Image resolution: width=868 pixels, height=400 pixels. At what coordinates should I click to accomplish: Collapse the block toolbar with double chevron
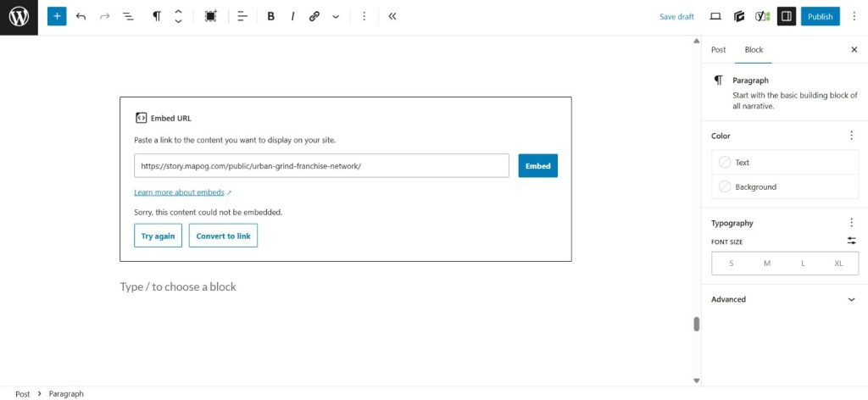(x=392, y=17)
